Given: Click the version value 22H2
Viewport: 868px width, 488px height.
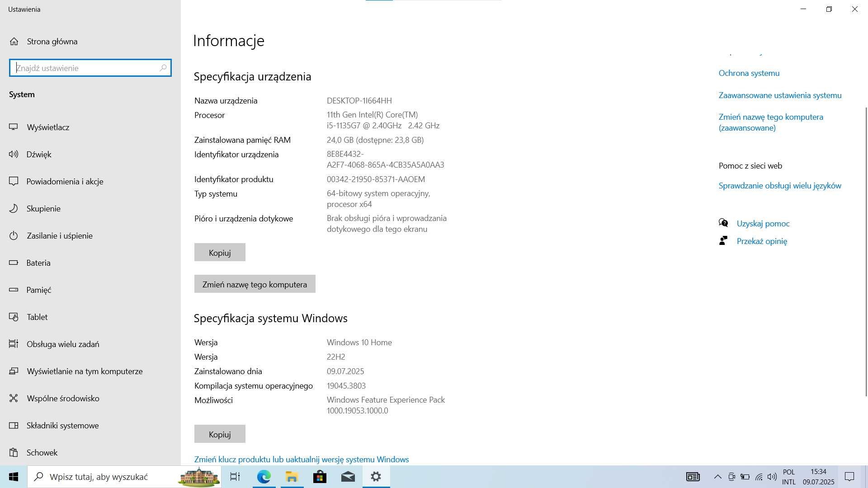Looking at the screenshot, I should point(336,357).
